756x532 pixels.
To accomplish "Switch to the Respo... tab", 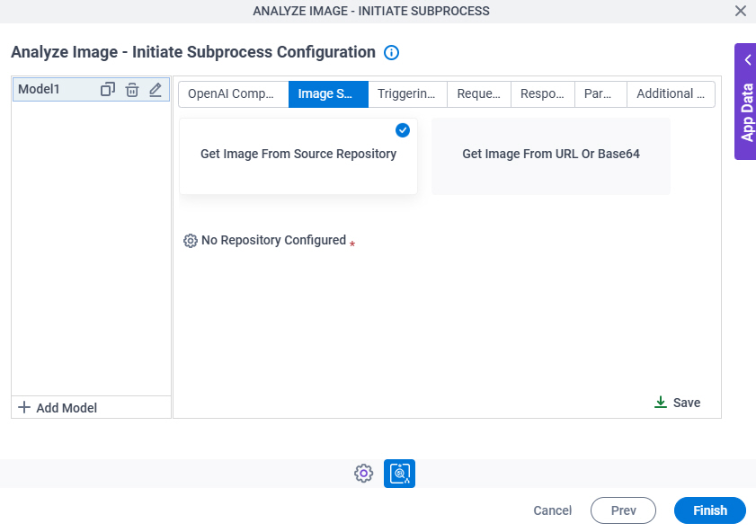I will click(x=542, y=94).
